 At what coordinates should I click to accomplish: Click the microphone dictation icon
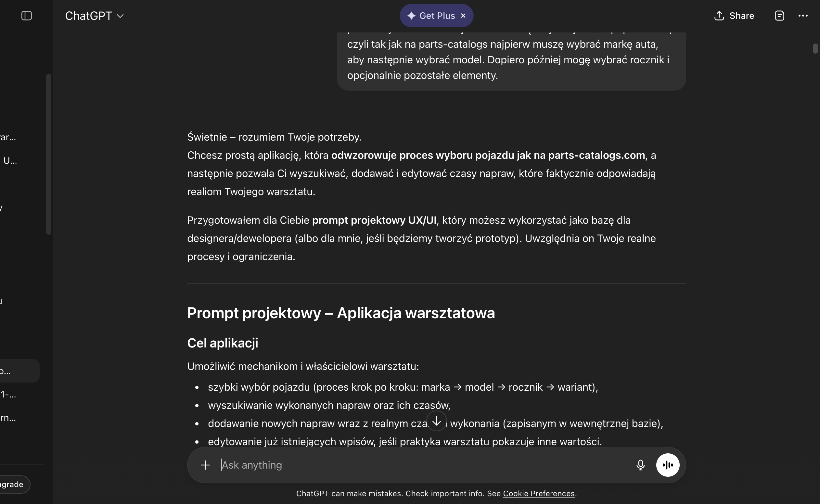tap(640, 465)
